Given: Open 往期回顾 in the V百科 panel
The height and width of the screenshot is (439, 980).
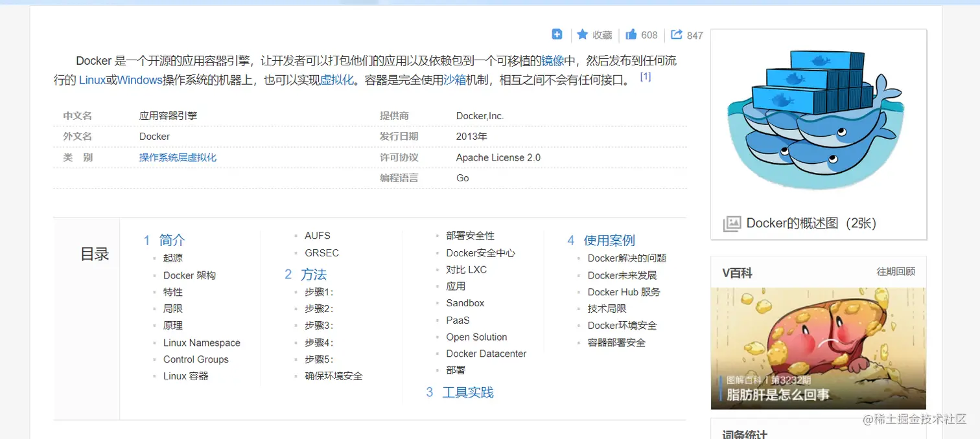Looking at the screenshot, I should [x=896, y=272].
